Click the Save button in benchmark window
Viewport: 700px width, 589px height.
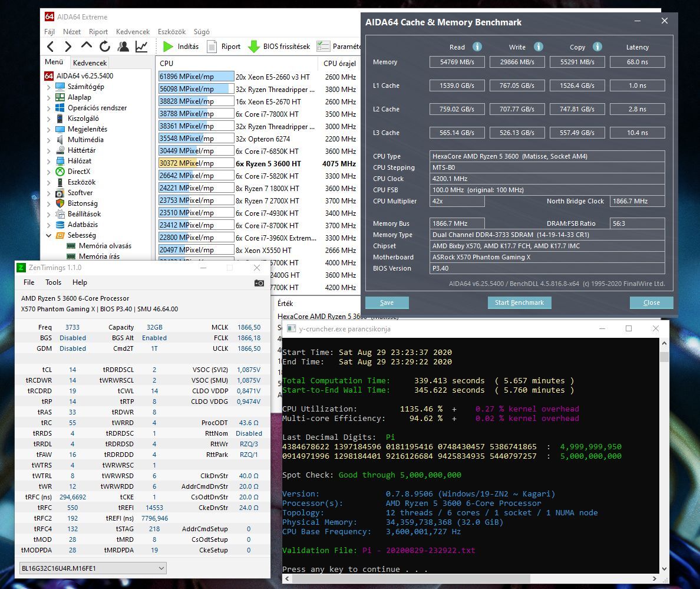coord(387,302)
